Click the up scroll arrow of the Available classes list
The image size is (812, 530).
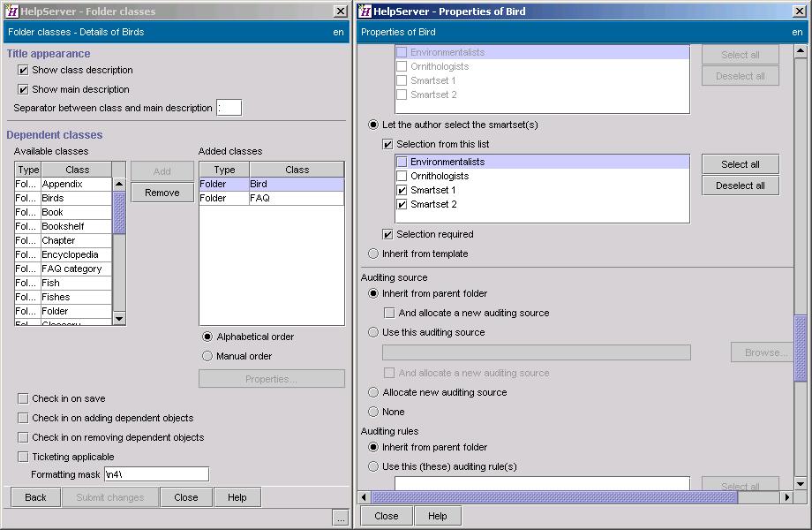coord(119,183)
